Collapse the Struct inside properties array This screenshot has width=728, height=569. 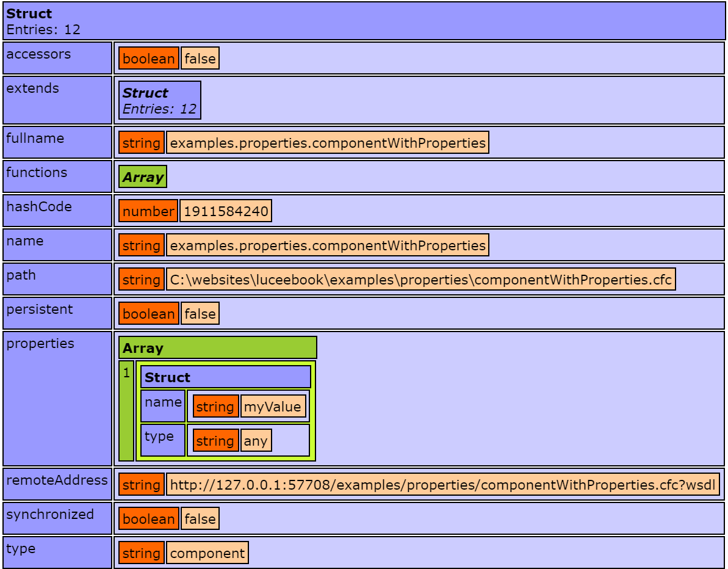[x=225, y=377]
